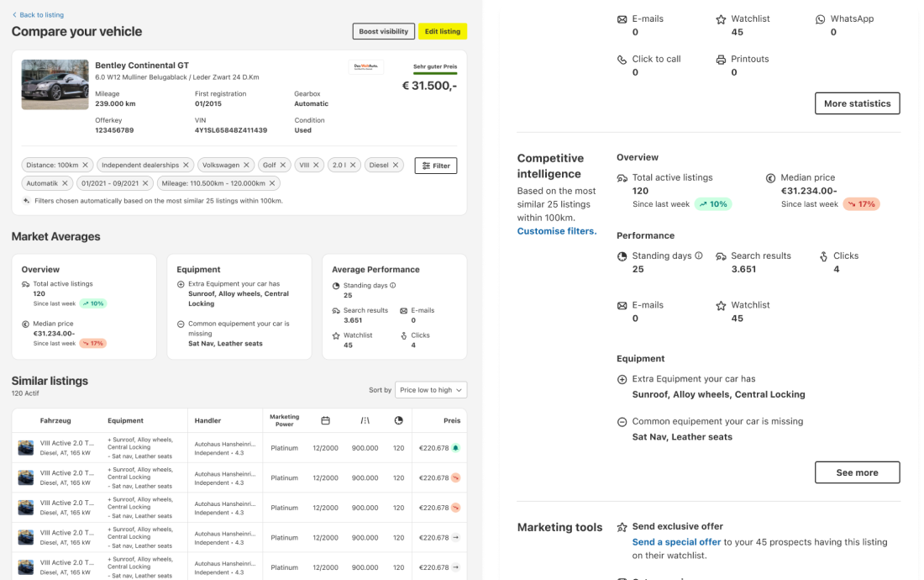Click the Clicks pointer icon in Average Performance
924x580 pixels.
coord(404,335)
